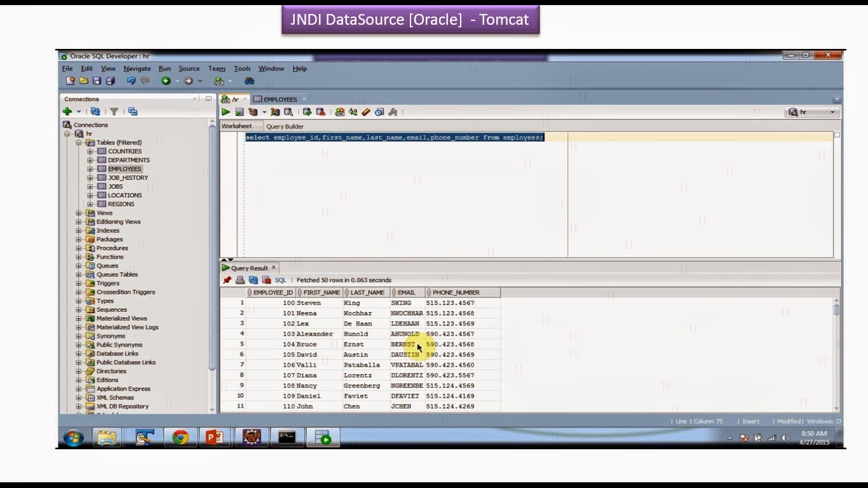Click the print icon in Query Result
Viewport: 868px width, 488px height.
tap(240, 280)
